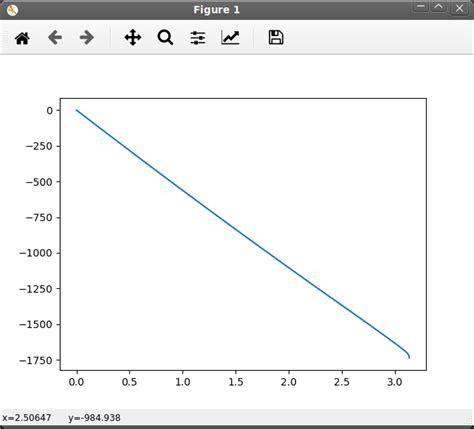The width and height of the screenshot is (474, 429).
Task: Maximize the Figure 1 window
Action: click(x=439, y=7)
